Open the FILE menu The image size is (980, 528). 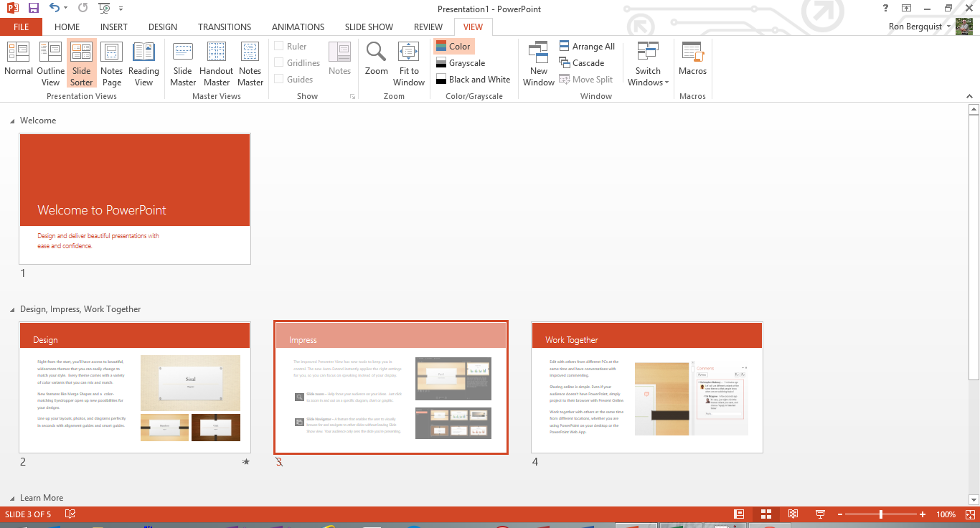[x=21, y=27]
